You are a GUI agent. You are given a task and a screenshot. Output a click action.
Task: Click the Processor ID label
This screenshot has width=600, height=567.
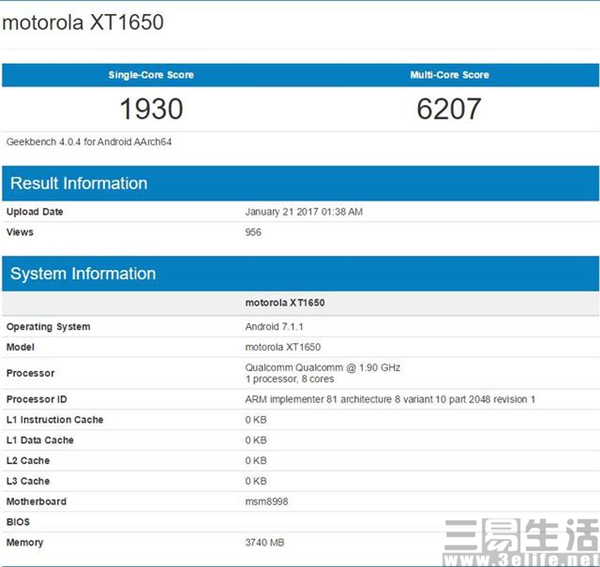pos(37,399)
